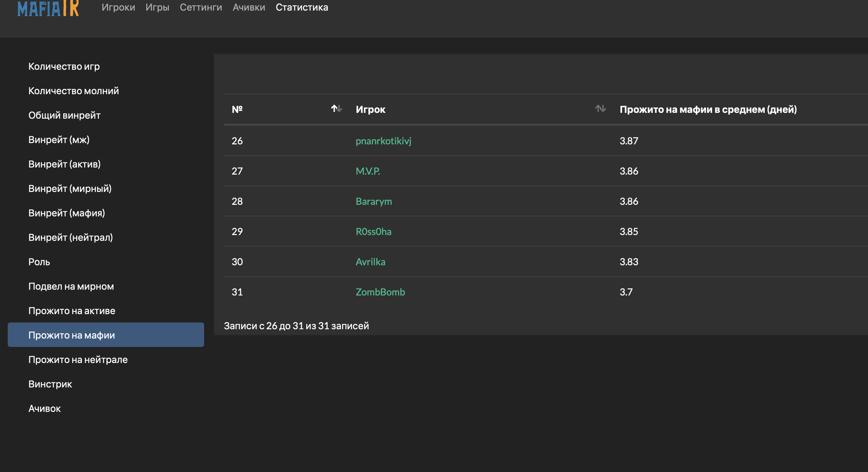Click the 3.86 value in M.V.P. row
This screenshot has width=868, height=472.
pyautogui.click(x=629, y=171)
